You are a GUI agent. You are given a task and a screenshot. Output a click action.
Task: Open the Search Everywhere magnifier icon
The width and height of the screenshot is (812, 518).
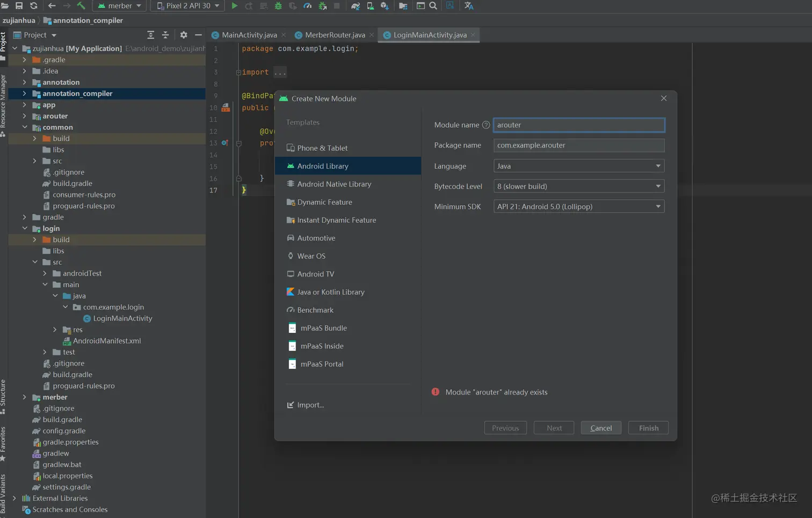(x=433, y=6)
